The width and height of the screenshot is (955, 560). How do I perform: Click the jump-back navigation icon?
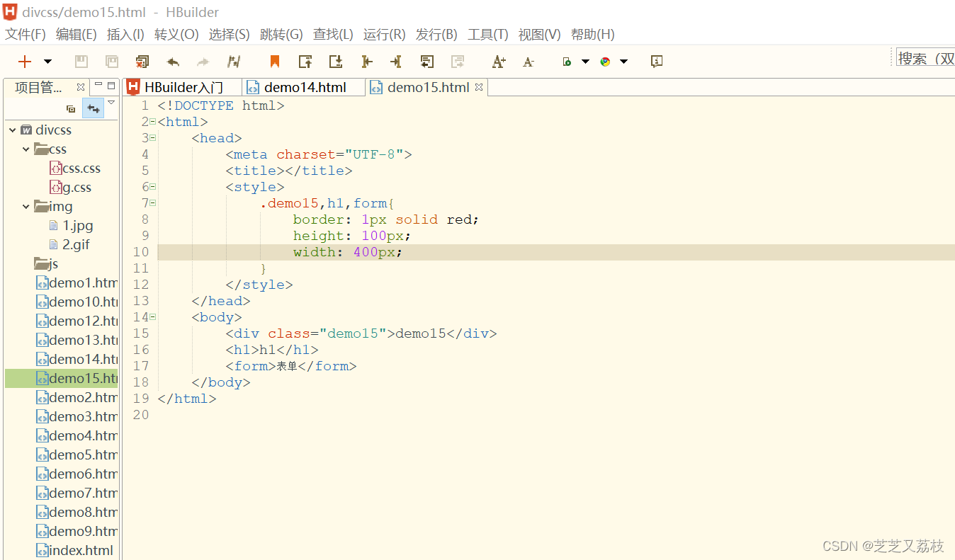(x=366, y=62)
